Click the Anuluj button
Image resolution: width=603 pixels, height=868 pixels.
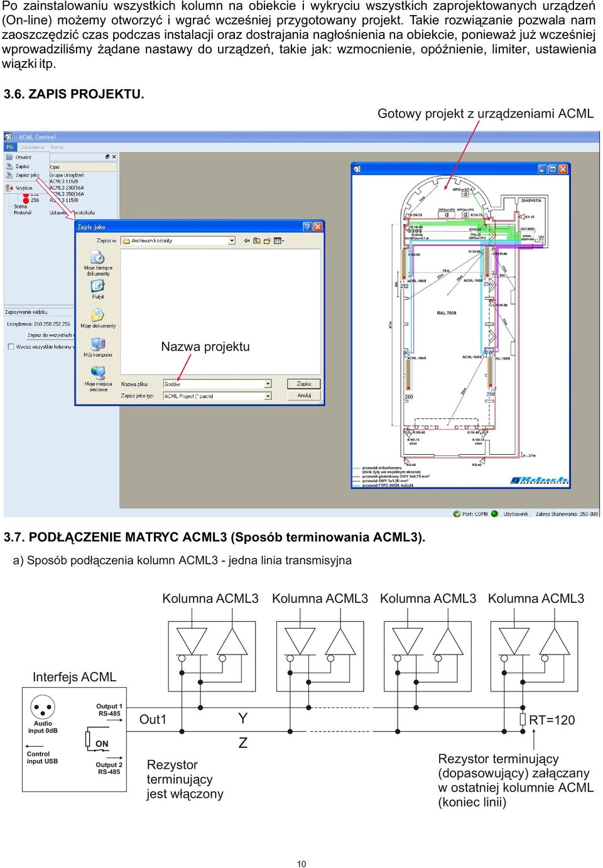tap(304, 396)
